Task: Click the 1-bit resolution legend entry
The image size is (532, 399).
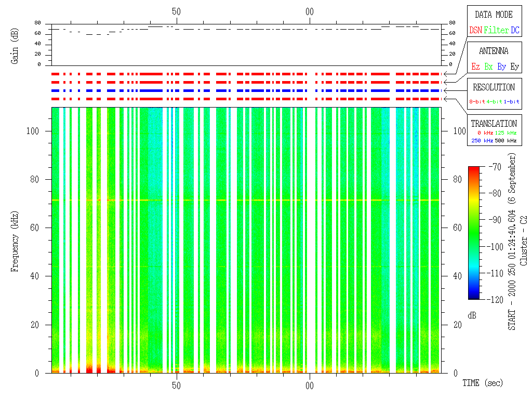Action: pyautogui.click(x=512, y=102)
